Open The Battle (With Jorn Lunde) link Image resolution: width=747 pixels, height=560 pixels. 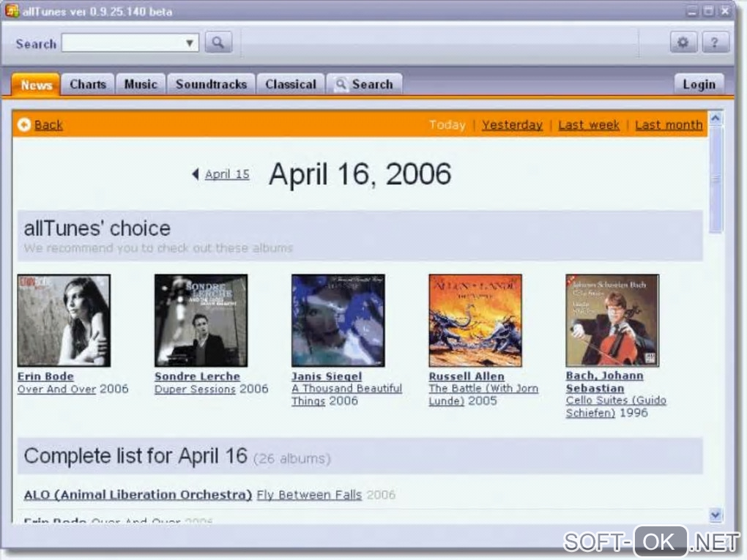pos(483,395)
